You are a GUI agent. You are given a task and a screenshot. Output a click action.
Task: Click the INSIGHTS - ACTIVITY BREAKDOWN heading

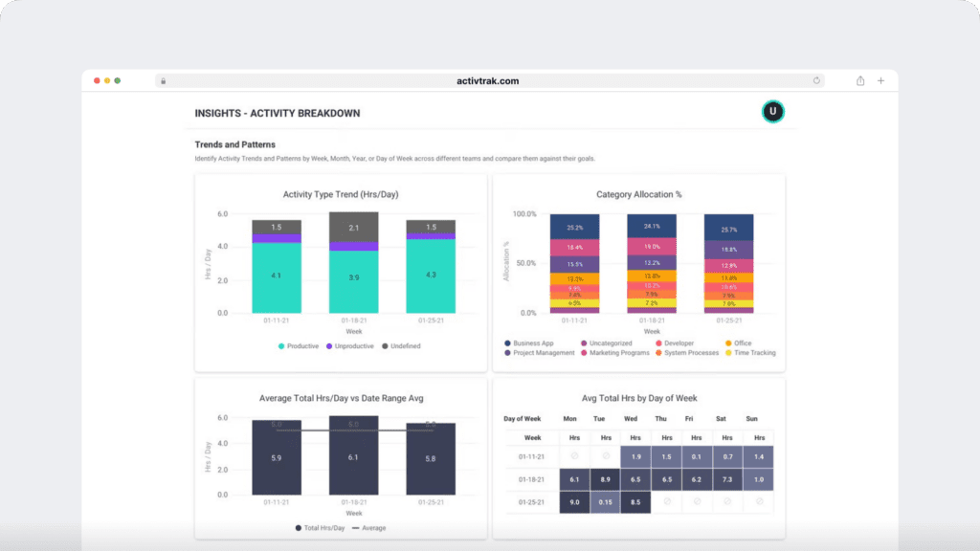(x=277, y=112)
